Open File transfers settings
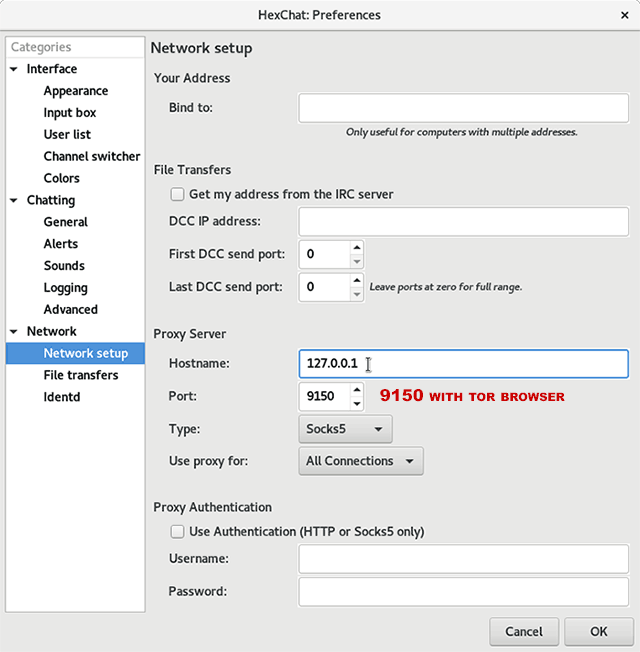640x652 pixels. tap(81, 375)
